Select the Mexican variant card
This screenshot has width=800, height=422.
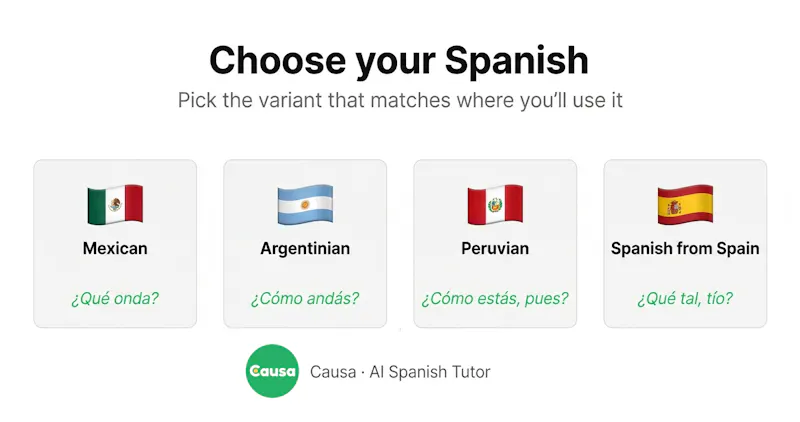point(115,243)
